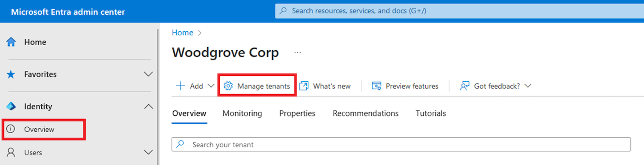Switch to the Monitoring tab

[x=242, y=113]
